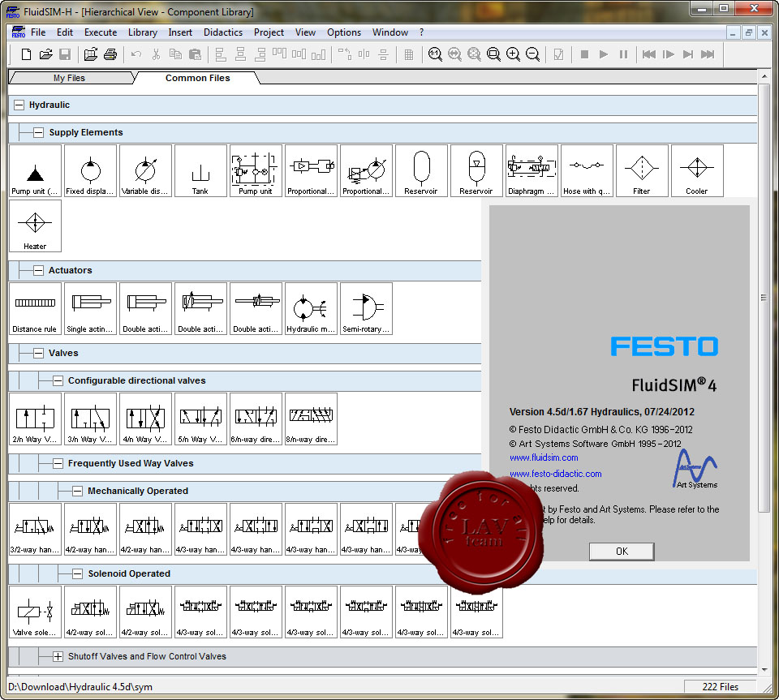Open the Options menu
Image resolution: width=779 pixels, height=700 pixels.
[344, 32]
